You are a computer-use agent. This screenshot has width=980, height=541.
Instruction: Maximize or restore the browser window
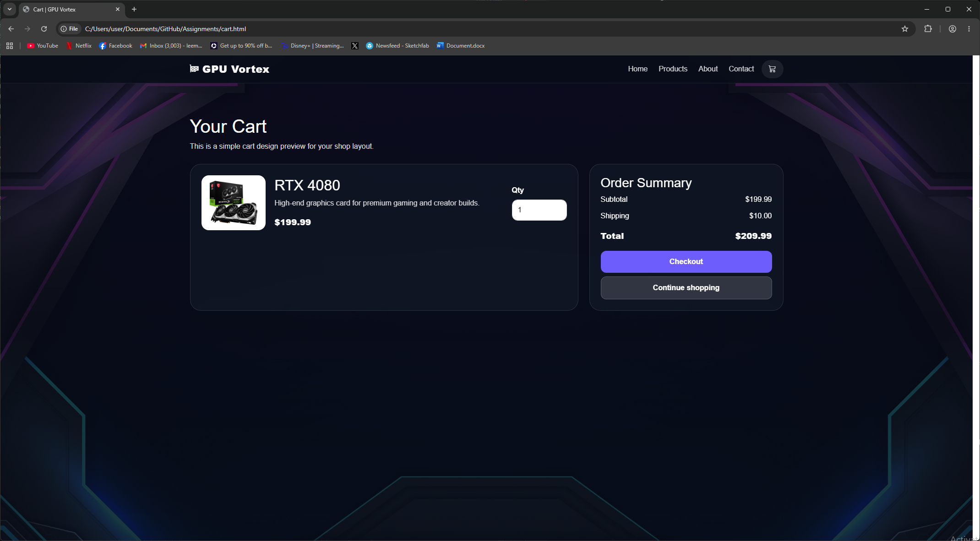948,9
